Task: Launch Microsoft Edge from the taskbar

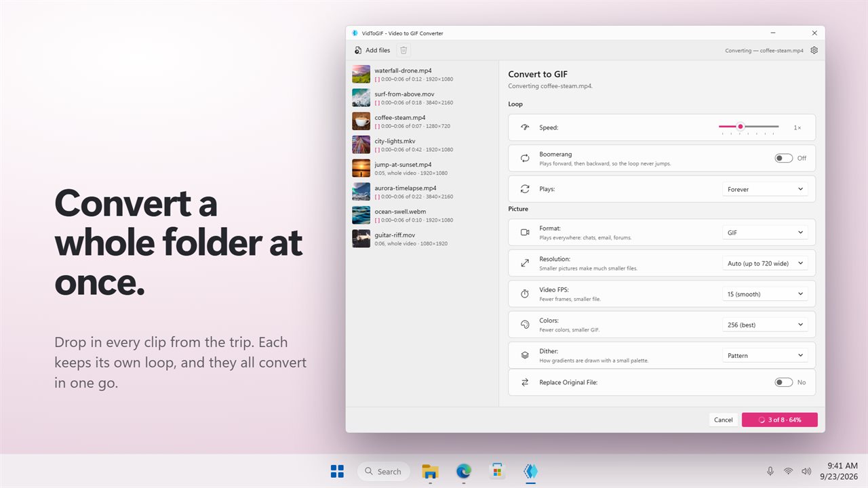Action: (x=464, y=471)
